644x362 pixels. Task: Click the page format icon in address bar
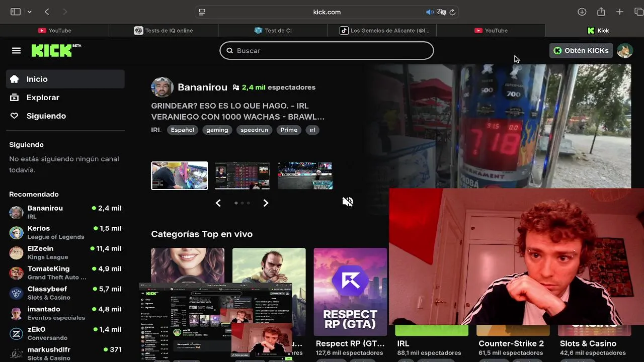pyautogui.click(x=202, y=12)
